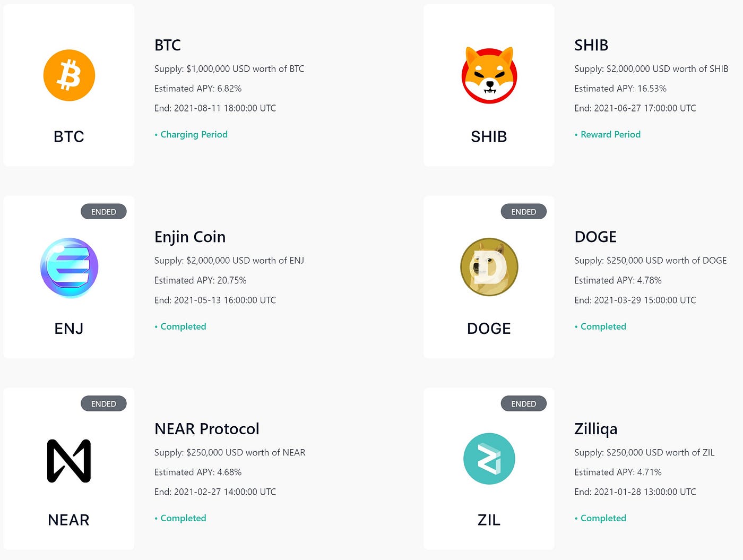Viewport: 743px width, 560px height.
Task: Click the orange Bitcoin logo icon
Action: (x=69, y=75)
